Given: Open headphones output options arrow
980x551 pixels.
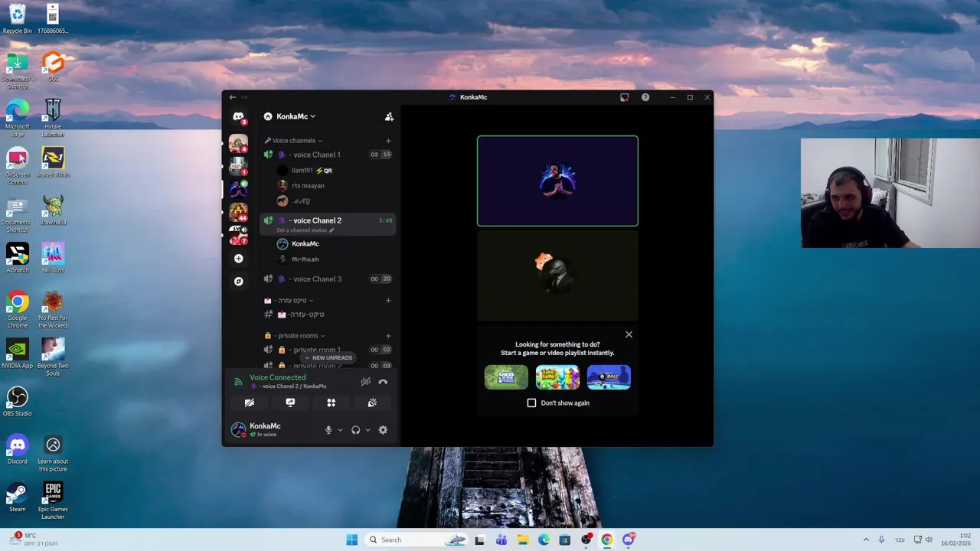Looking at the screenshot, I should click(x=367, y=430).
